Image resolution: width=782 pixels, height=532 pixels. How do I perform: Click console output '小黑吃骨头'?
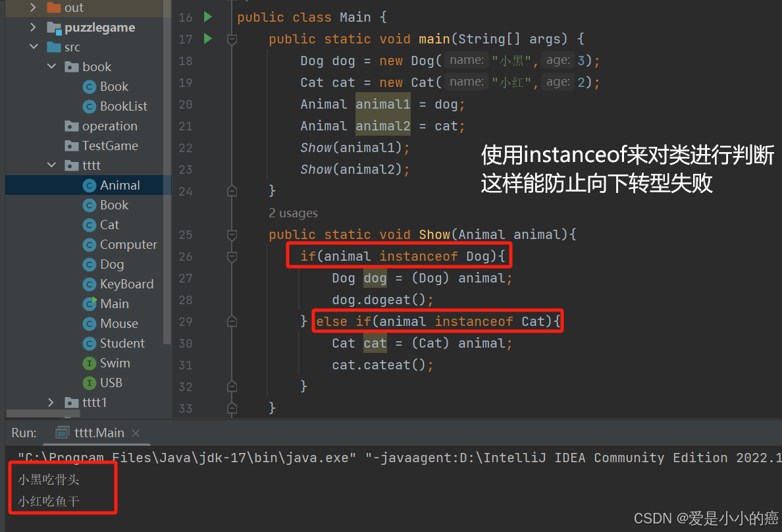[x=48, y=479]
